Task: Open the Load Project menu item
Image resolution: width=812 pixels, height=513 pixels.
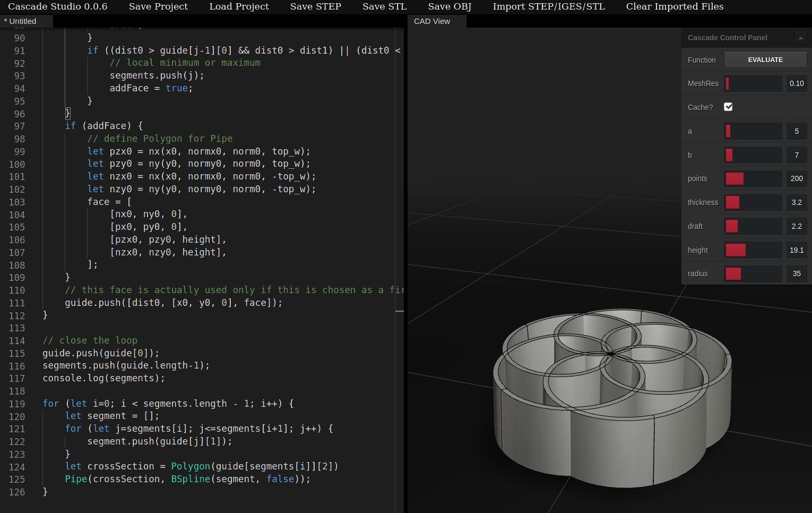Action: coord(239,6)
